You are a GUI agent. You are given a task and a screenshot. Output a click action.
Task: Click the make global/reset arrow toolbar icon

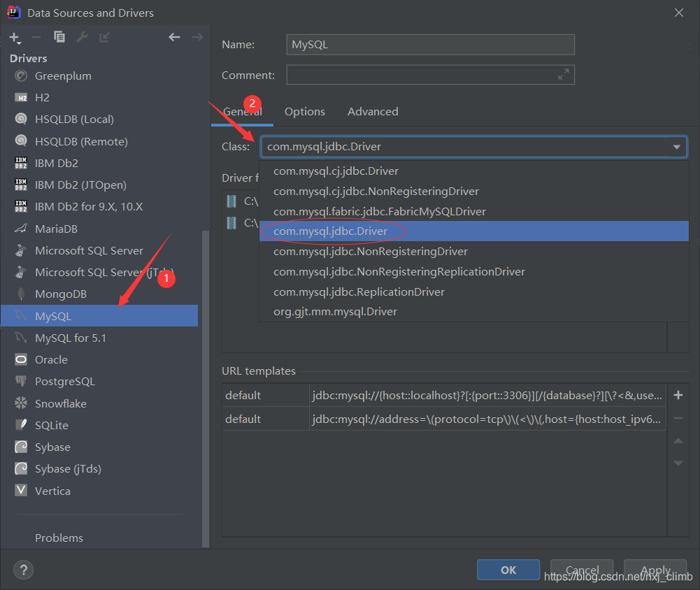[x=104, y=37]
